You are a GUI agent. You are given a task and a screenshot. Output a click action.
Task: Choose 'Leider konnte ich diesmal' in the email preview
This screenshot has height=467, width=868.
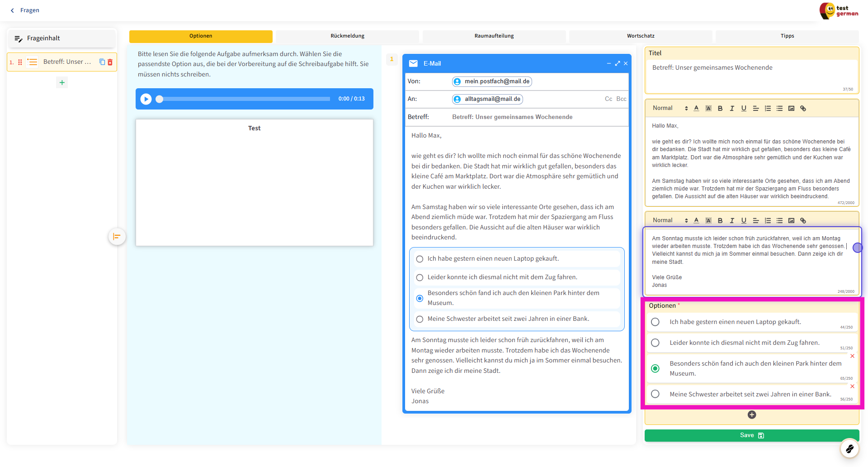coord(420,277)
